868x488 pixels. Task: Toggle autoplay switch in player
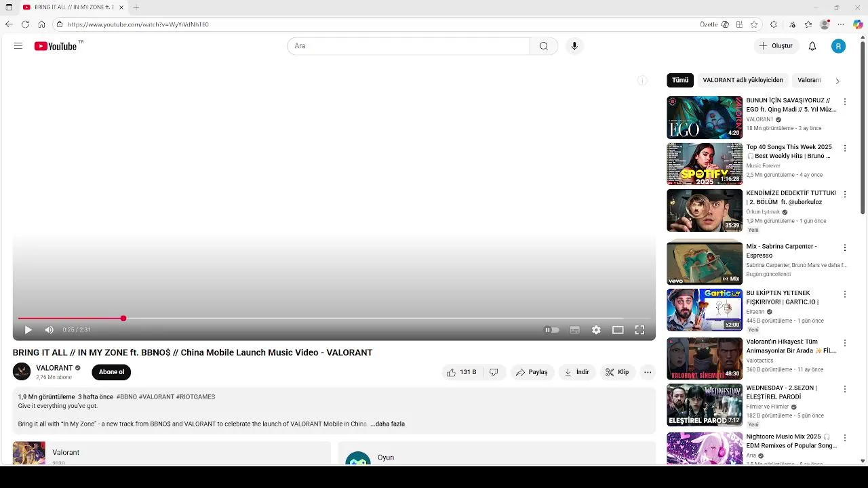[552, 330]
